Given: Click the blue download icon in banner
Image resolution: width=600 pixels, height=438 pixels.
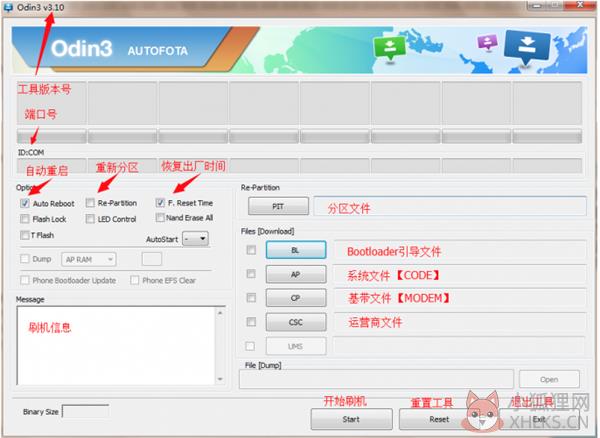Looking at the screenshot, I should (x=527, y=47).
